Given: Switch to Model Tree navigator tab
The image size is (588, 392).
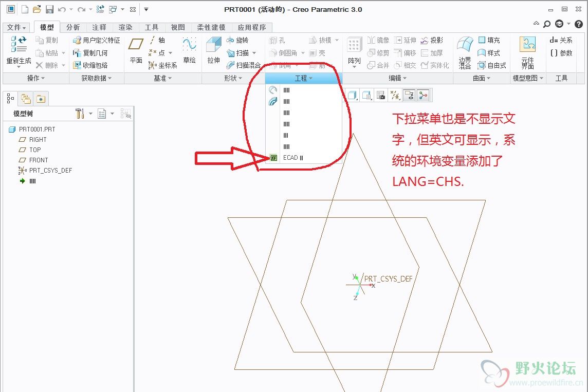Looking at the screenshot, I should pos(10,99).
